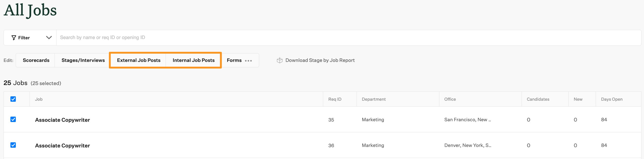Sort by the Job column header
Screen dimensions: 644x159
[39, 99]
